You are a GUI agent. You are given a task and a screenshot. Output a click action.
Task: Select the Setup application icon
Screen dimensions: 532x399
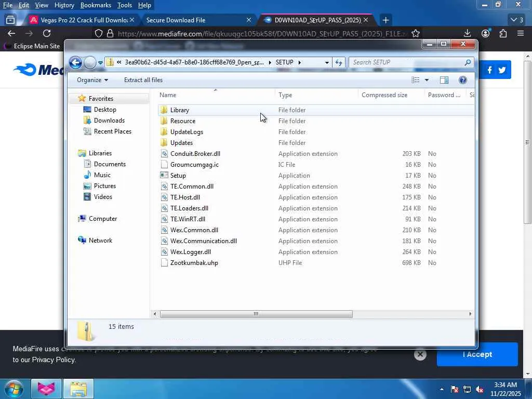[x=164, y=176]
